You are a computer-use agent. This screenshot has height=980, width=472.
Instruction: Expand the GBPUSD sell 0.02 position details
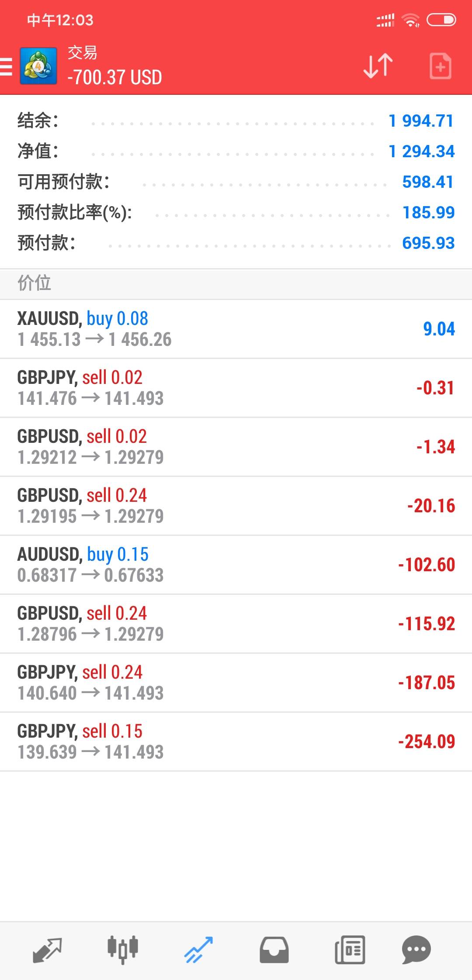click(236, 447)
